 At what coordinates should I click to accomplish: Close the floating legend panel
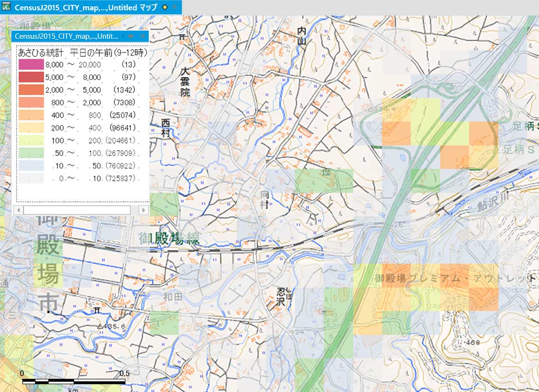pyautogui.click(x=143, y=36)
